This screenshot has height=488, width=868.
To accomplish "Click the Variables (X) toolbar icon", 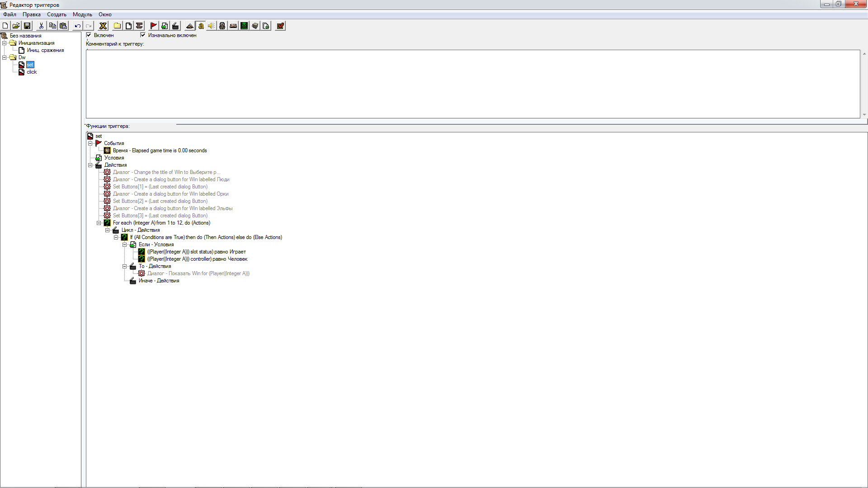I will [x=103, y=26].
